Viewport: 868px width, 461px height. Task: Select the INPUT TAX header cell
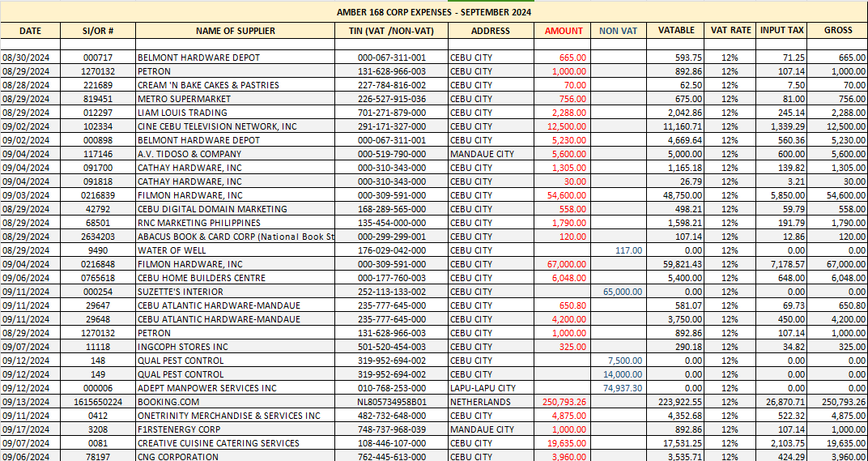(x=782, y=31)
